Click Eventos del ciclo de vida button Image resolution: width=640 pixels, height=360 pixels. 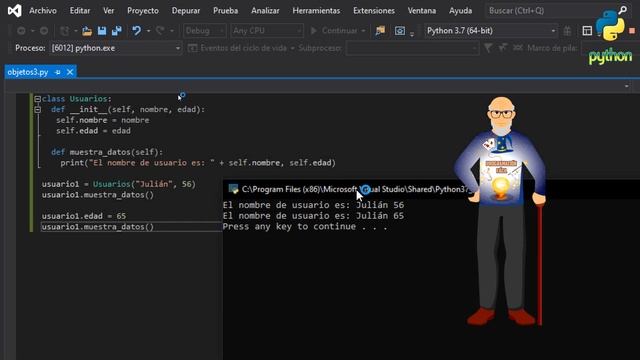point(241,48)
